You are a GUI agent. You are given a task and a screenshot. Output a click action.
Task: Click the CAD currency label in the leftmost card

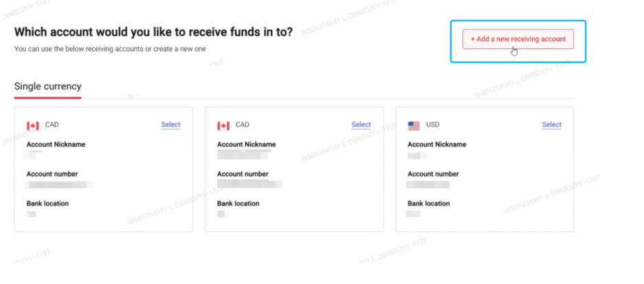(x=52, y=125)
